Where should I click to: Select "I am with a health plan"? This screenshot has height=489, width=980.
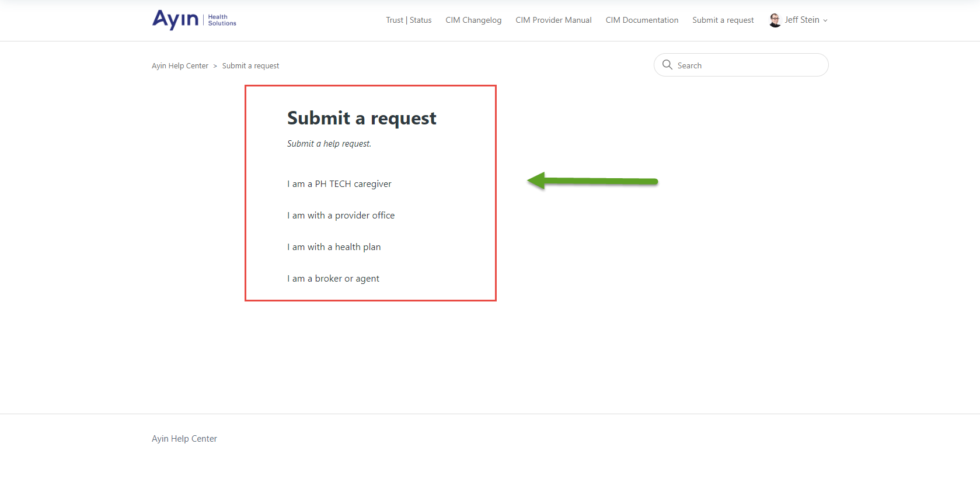(x=334, y=247)
